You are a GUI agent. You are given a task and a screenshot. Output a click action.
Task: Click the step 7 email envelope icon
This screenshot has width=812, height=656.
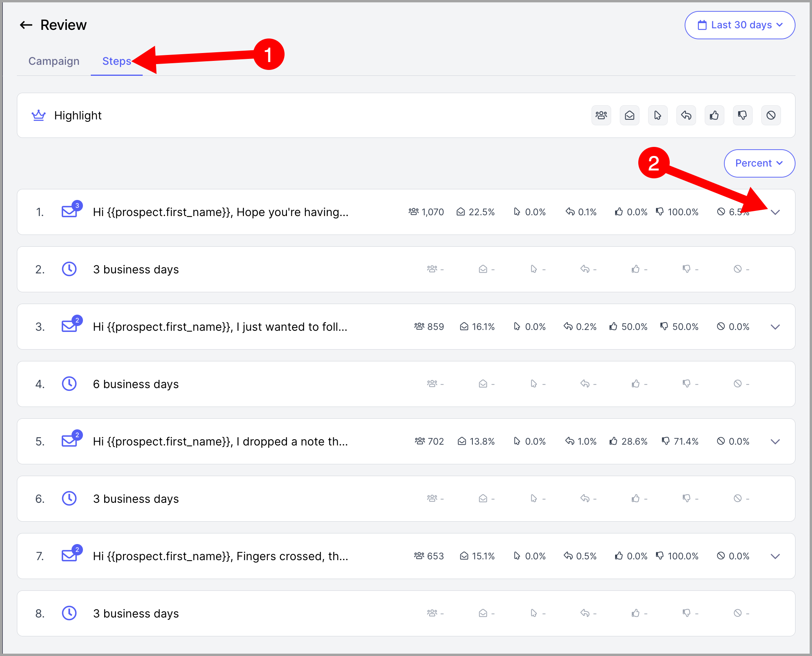(70, 555)
